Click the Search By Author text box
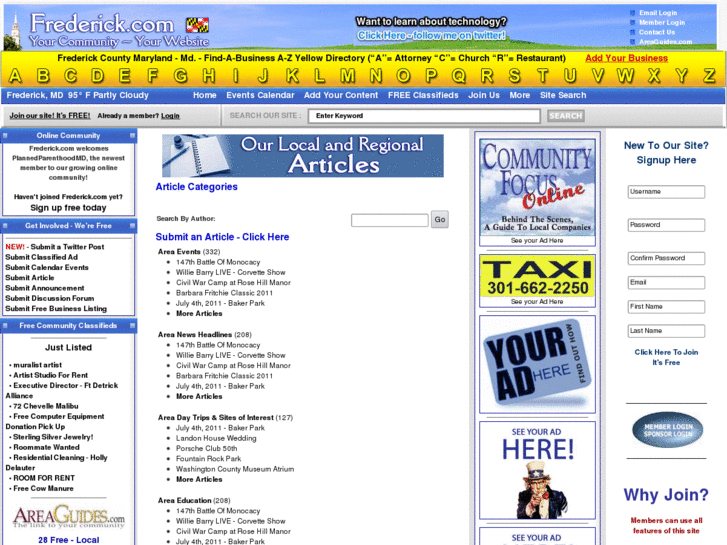 (389, 220)
